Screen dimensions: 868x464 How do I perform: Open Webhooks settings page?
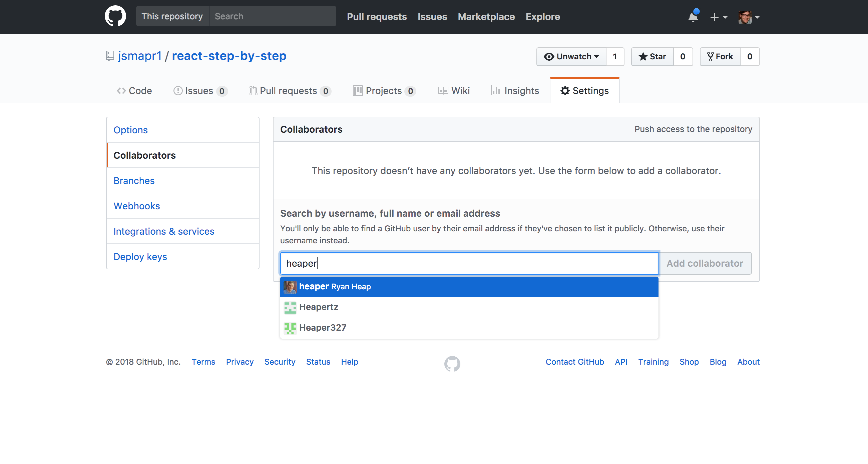pyautogui.click(x=137, y=206)
